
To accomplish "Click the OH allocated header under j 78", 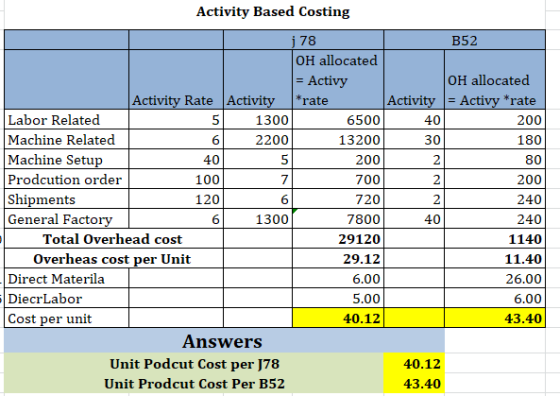I will 338,80.
